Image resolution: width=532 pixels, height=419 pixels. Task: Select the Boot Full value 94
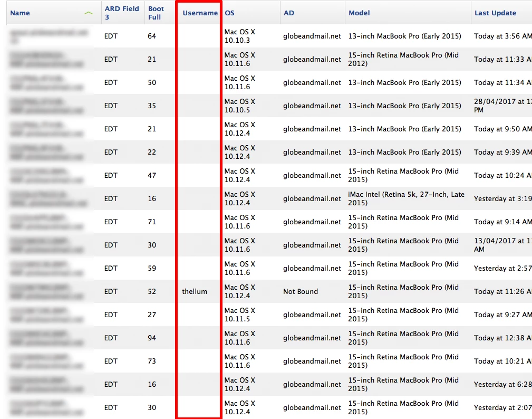click(152, 338)
